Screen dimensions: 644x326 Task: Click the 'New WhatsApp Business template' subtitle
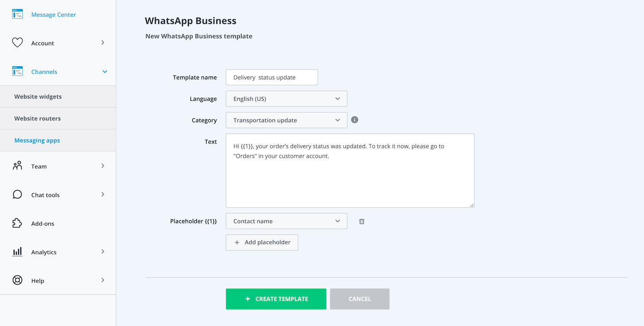tap(199, 36)
